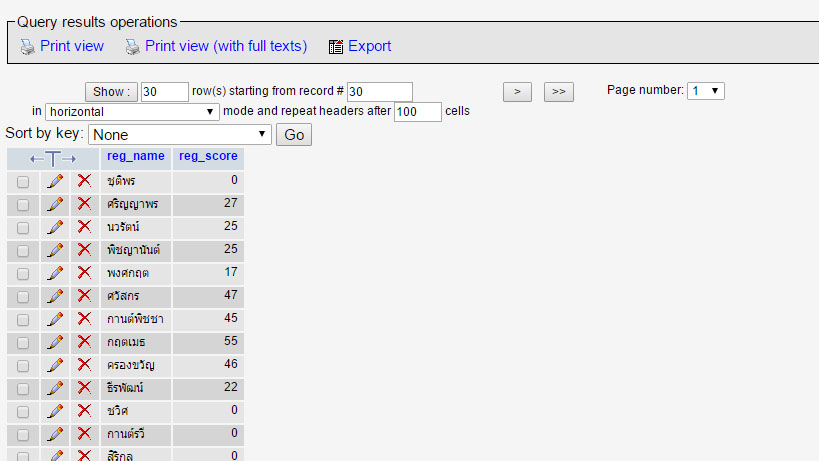Screen dimensions: 819x461
Task: Click the edit pencil for the score 17 row
Action: point(55,273)
